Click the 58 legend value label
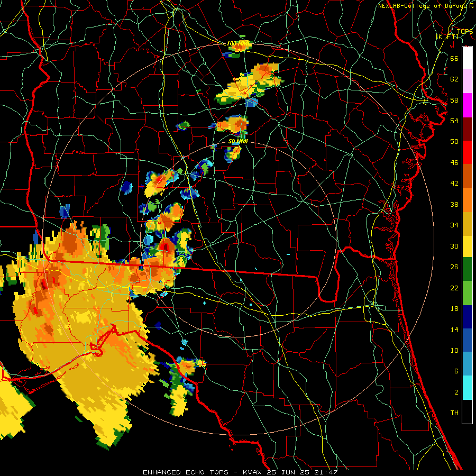This screenshot has height=476, width=476. (x=454, y=100)
